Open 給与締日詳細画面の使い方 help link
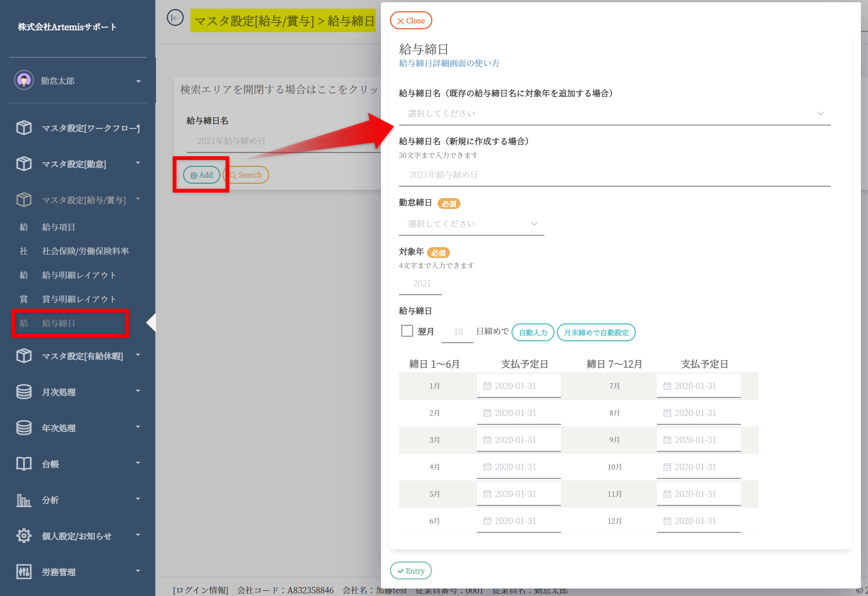 (449, 63)
